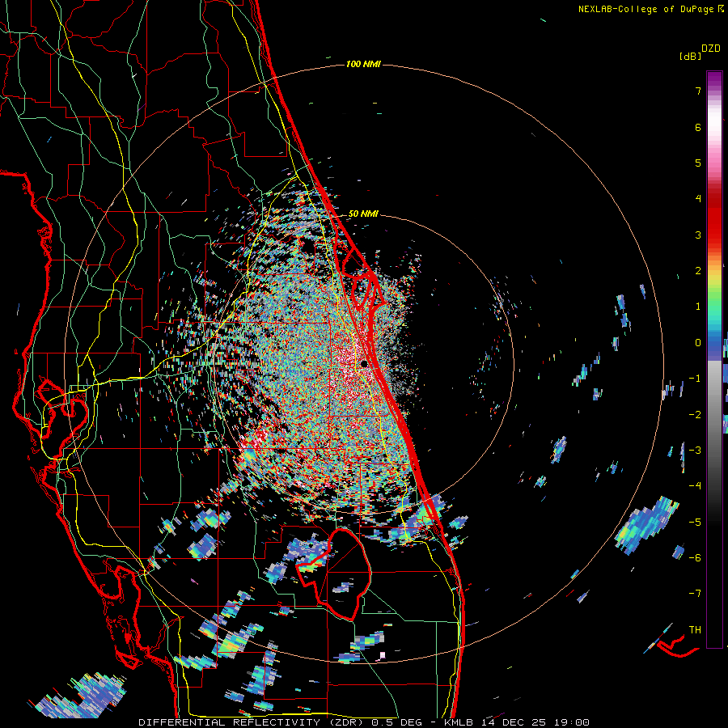The width and height of the screenshot is (728, 728).
Task: Click the 1 value on the scale
Action: tap(698, 307)
